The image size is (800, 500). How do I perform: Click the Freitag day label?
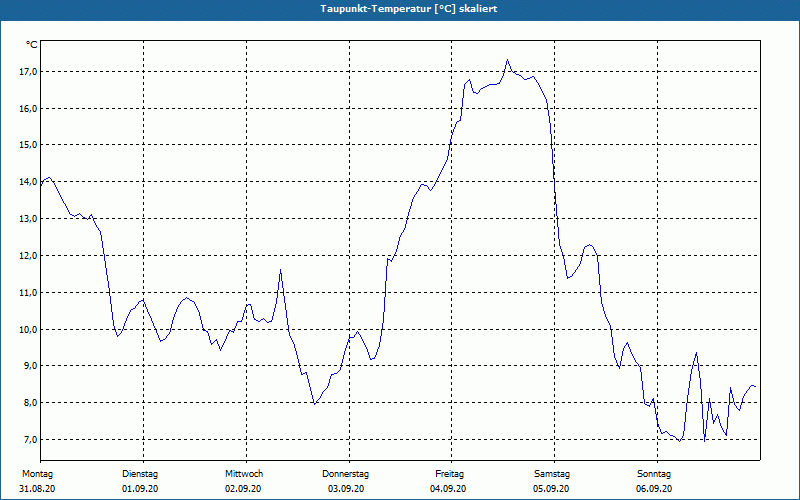click(449, 474)
